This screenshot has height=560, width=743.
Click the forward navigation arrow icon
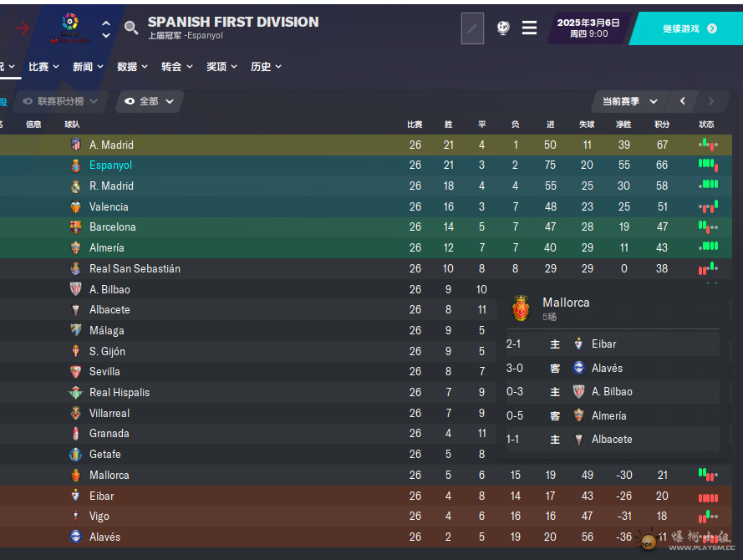pos(22,28)
